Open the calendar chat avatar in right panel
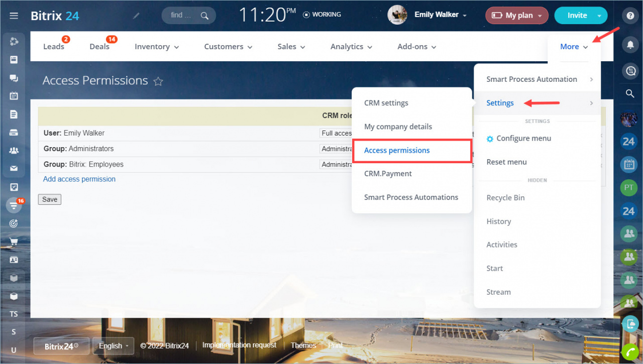The height and width of the screenshot is (364, 643). point(629,164)
